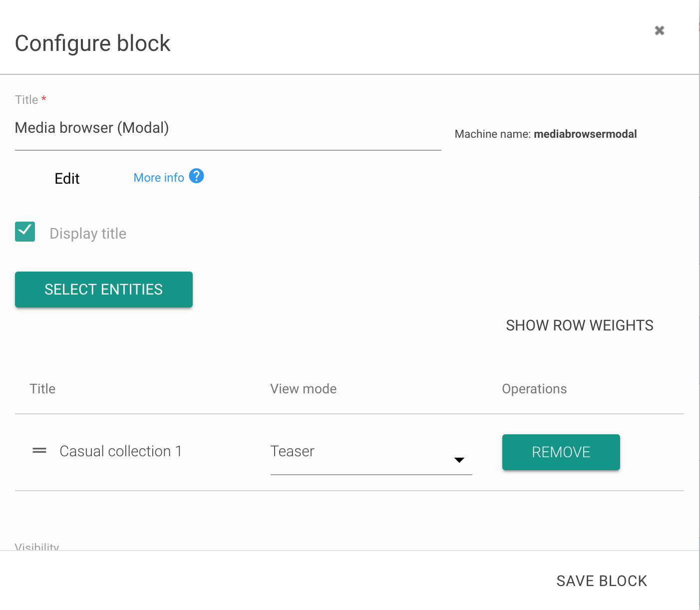Click Edit to change the machine name
The height and width of the screenshot is (610, 700).
67,179
